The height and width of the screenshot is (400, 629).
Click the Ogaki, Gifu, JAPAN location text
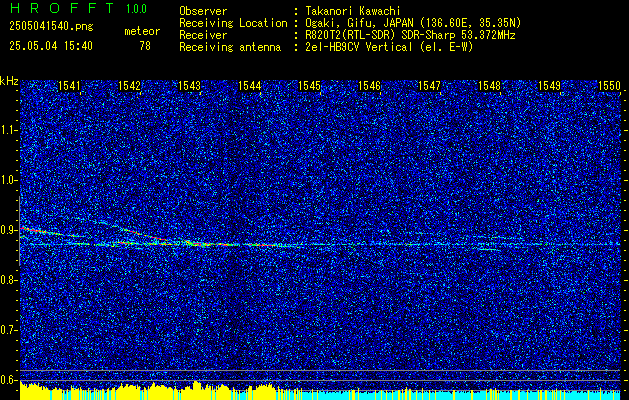(412, 23)
